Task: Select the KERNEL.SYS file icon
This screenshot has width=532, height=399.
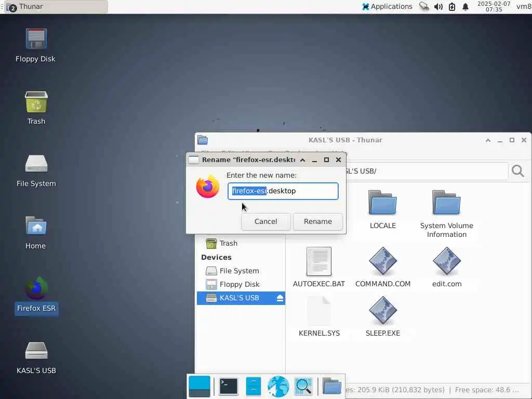Action: (x=319, y=311)
